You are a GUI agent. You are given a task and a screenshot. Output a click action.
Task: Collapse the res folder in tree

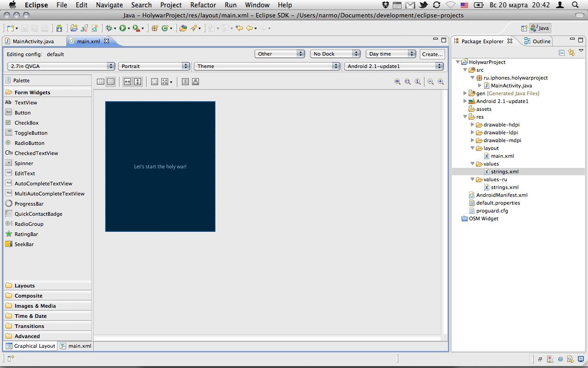tap(465, 117)
